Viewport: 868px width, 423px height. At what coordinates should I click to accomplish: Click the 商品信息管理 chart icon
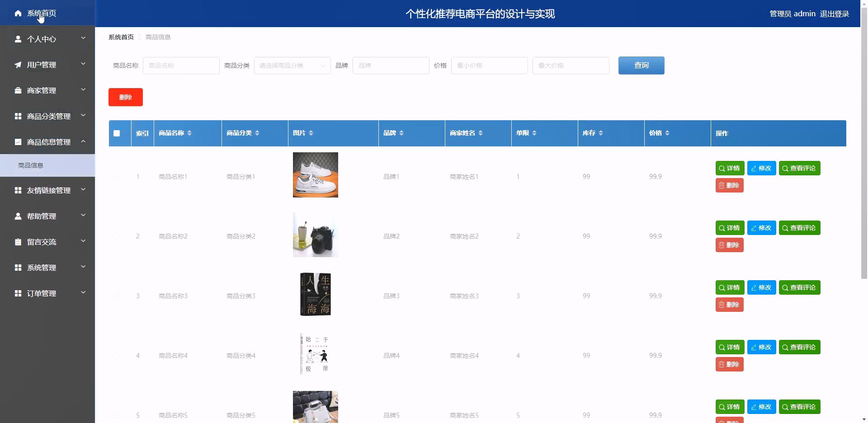pos(18,142)
